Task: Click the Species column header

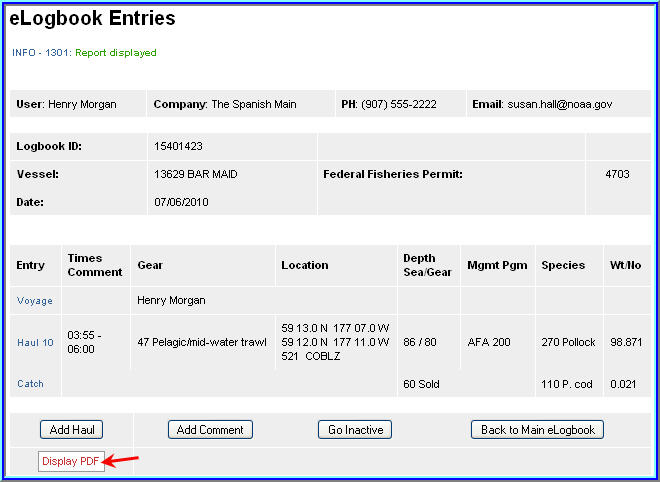Action: [x=563, y=265]
